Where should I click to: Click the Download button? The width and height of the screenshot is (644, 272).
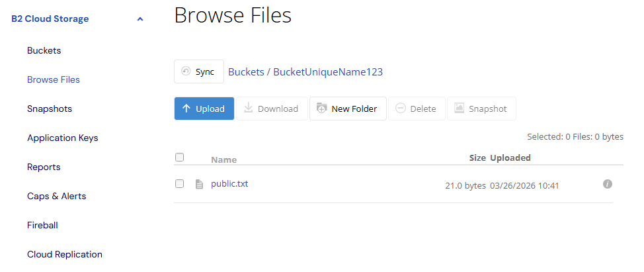[x=271, y=109]
